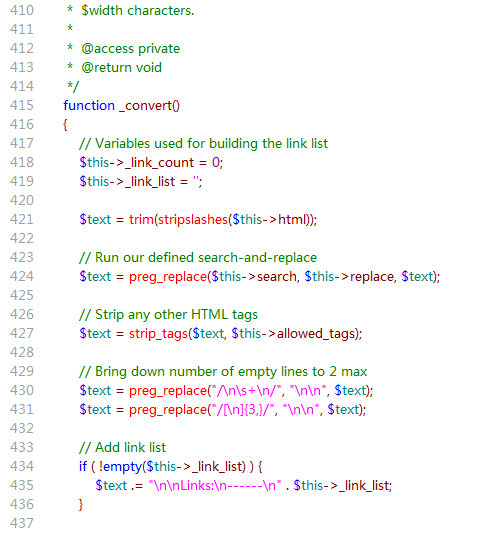488x534 pixels.
Task: Click regex string '/[\n]{3,}/' on line 431
Action: point(244,410)
